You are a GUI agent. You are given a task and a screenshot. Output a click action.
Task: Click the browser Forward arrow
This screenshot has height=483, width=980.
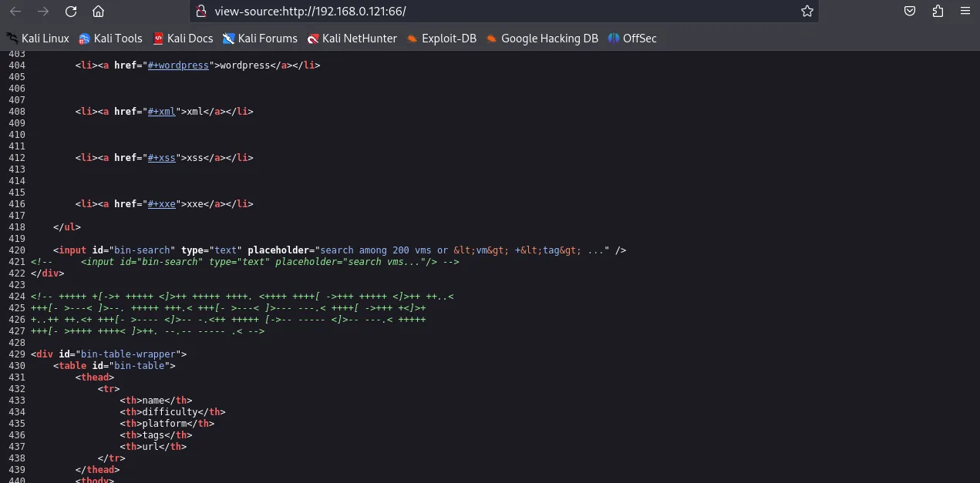pyautogui.click(x=43, y=12)
